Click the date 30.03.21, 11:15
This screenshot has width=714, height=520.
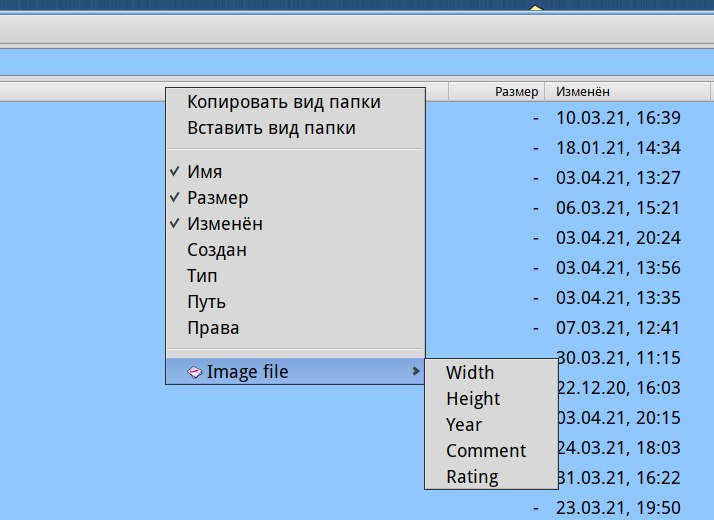tap(618, 358)
